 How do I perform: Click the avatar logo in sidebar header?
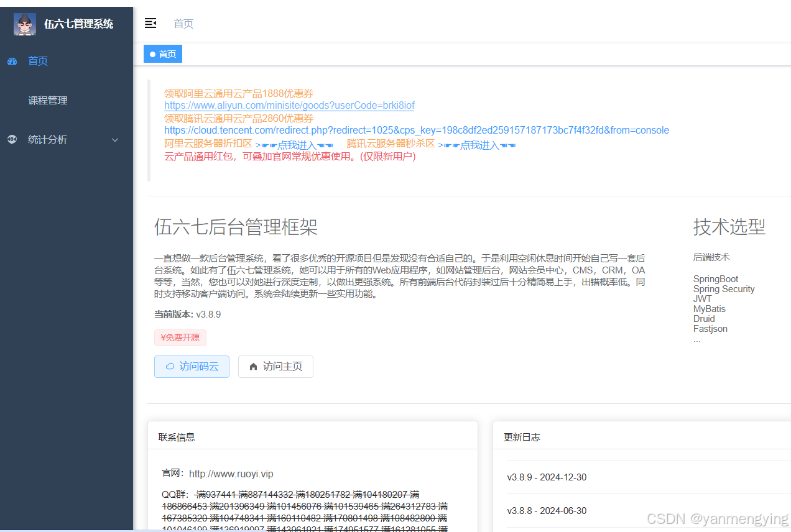coord(25,24)
